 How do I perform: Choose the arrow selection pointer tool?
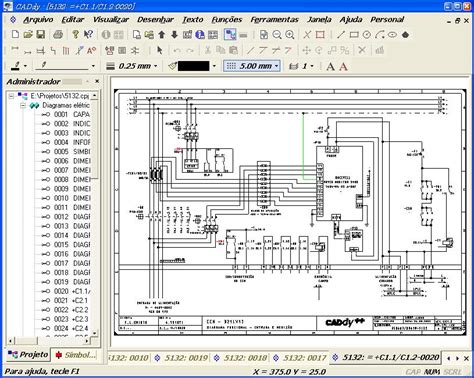click(160, 50)
